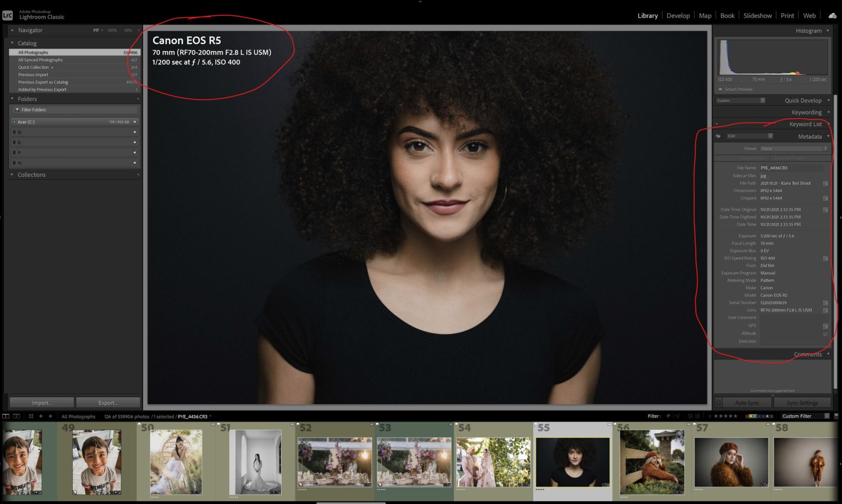
Task: Click the secondary monitor icon in filmstrip toolbar
Action: (x=17, y=416)
